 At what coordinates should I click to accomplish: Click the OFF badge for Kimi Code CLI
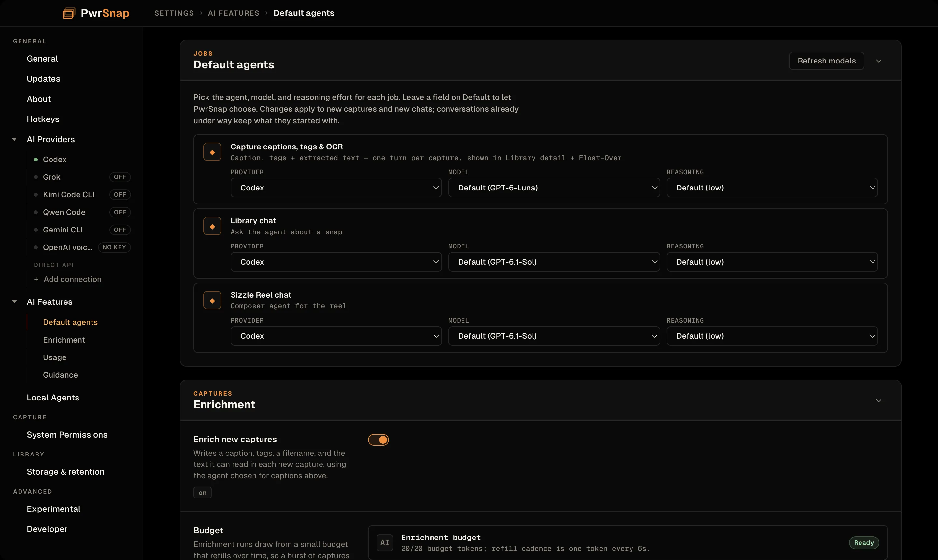point(120,195)
